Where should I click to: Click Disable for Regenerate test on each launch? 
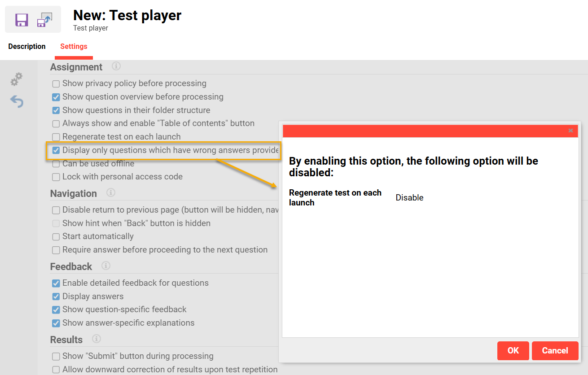tap(409, 197)
